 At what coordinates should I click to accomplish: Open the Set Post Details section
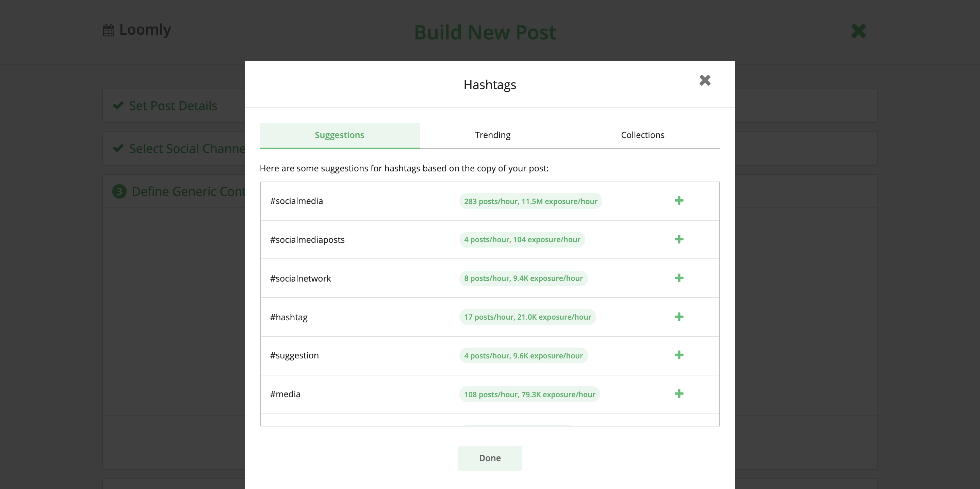[x=173, y=105]
